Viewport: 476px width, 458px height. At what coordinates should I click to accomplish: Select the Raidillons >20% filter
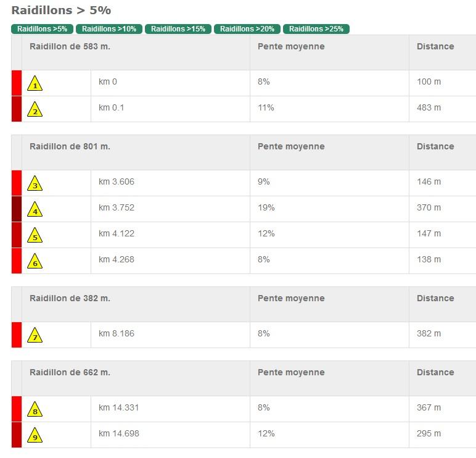(247, 29)
